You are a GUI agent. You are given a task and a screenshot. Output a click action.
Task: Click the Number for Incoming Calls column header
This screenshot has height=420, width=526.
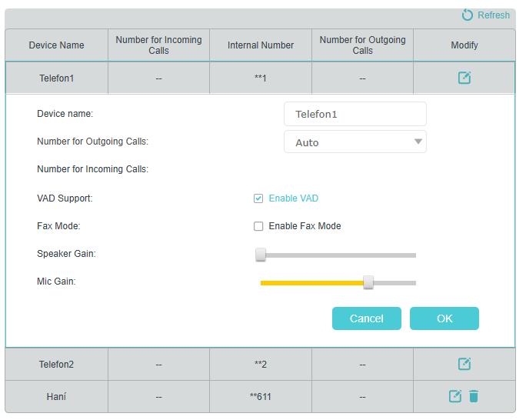pyautogui.click(x=158, y=45)
